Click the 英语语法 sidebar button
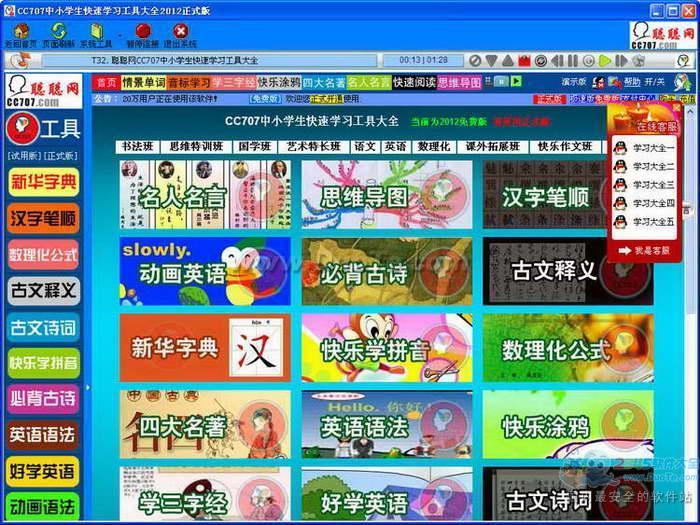 (43, 435)
